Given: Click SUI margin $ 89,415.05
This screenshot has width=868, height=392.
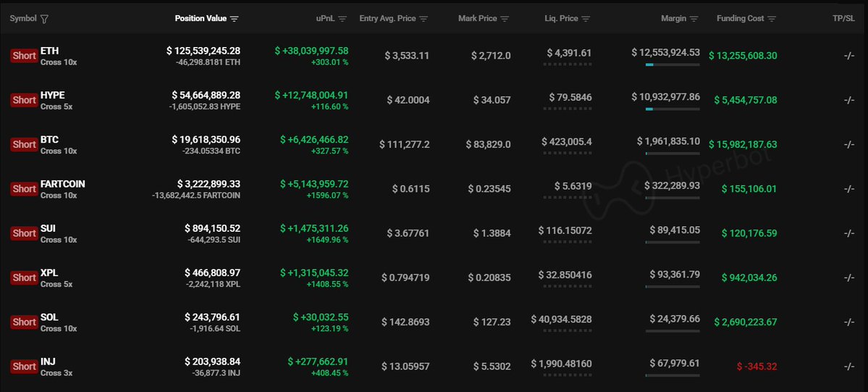Looking at the screenshot, I should click(675, 230).
